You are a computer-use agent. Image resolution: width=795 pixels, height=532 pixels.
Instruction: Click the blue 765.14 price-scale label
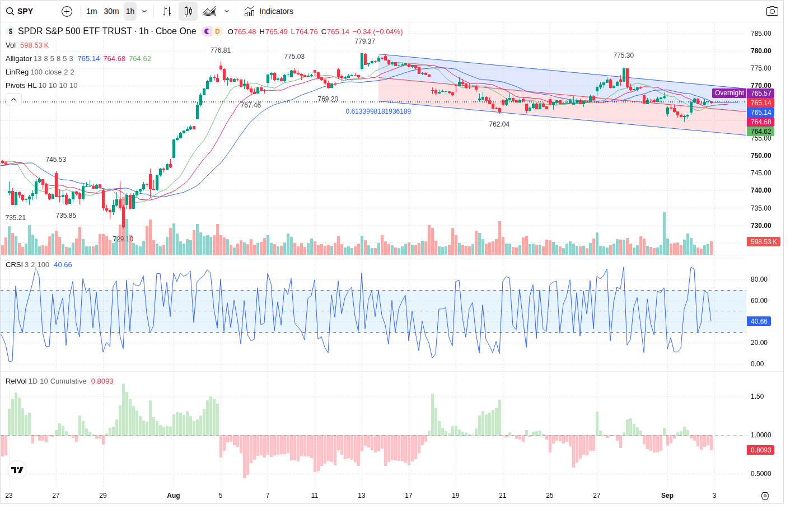pos(761,113)
